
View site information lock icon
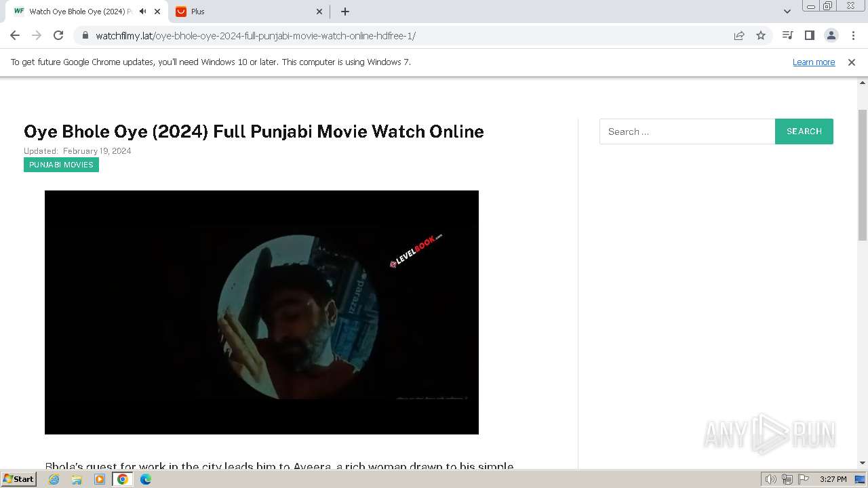pyautogui.click(x=85, y=36)
